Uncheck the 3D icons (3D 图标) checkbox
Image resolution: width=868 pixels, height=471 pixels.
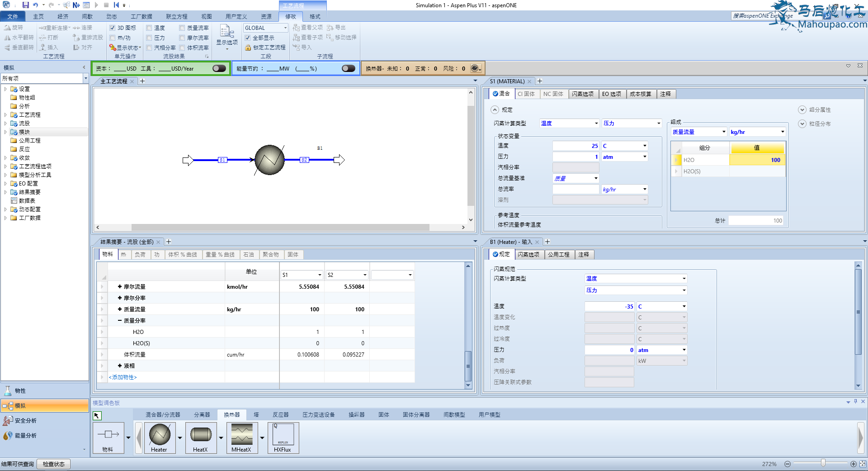113,28
